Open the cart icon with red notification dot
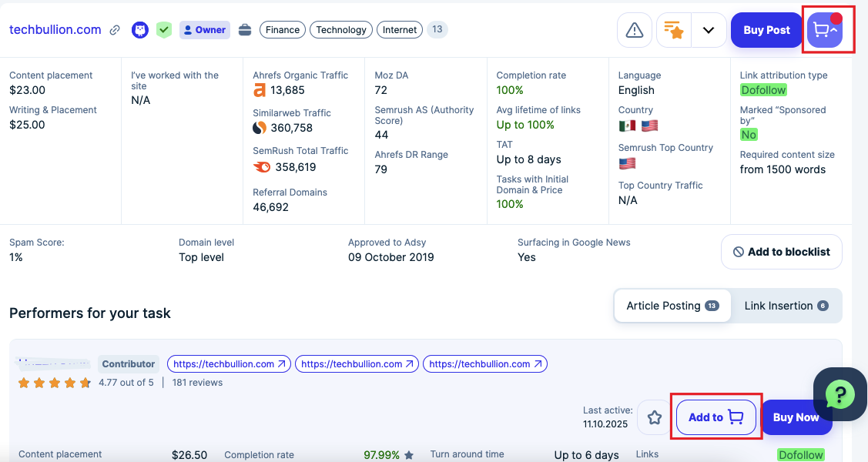Image resolution: width=868 pixels, height=462 pixels. tap(825, 30)
